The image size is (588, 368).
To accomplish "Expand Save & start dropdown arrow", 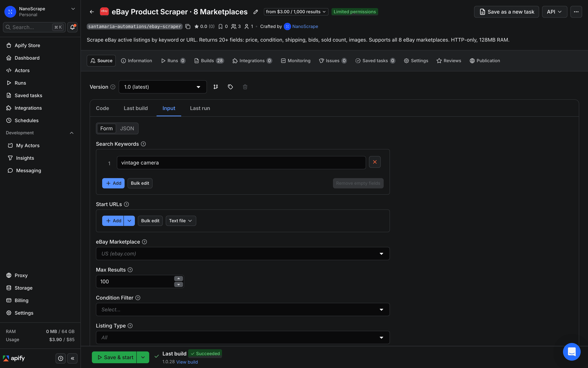I will point(143,357).
